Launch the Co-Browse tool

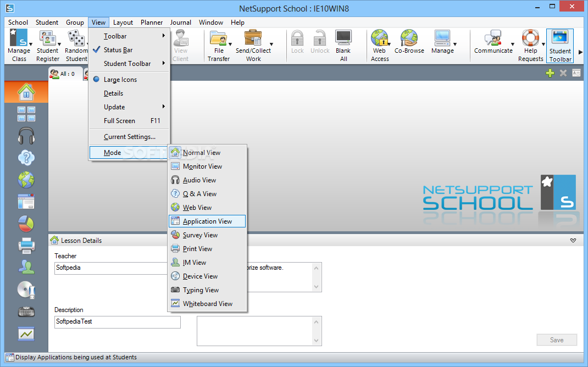point(409,42)
